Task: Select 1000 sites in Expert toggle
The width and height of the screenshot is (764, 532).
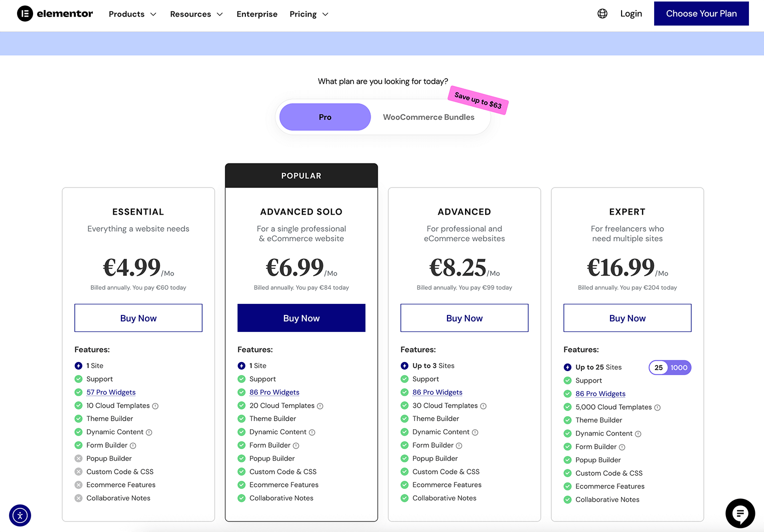Action: point(679,368)
